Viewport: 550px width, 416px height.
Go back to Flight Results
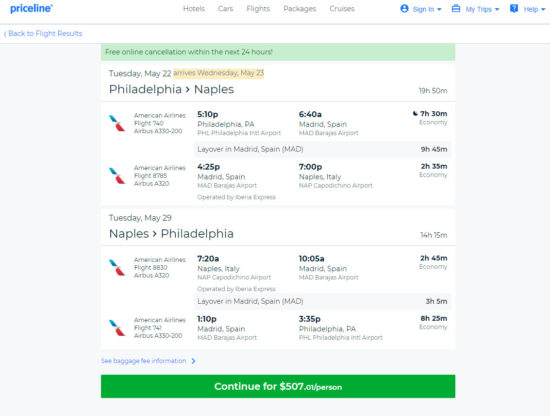(43, 33)
